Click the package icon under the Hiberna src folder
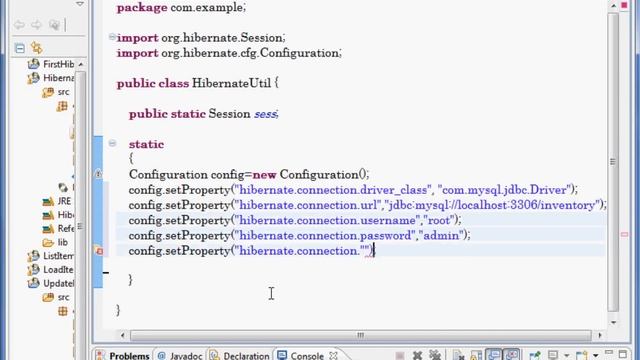Screen dimensions: 640x360 coord(62,107)
